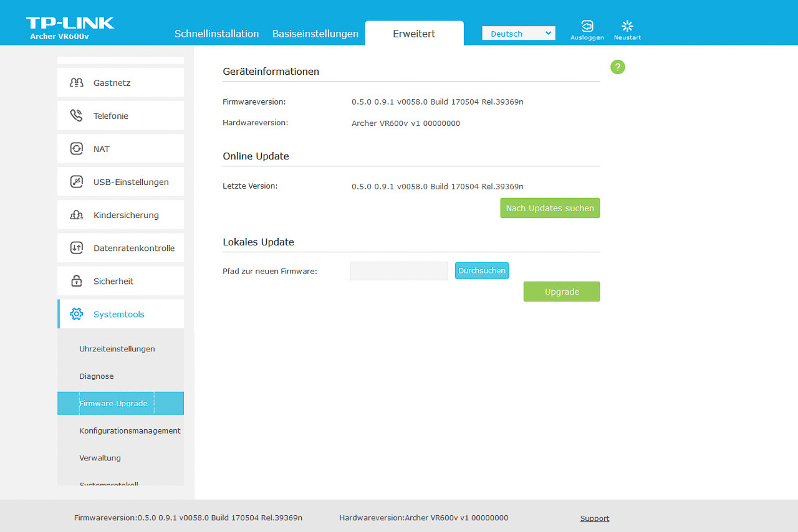Open the Support link in footer
This screenshot has height=532, width=798.
pyautogui.click(x=594, y=518)
